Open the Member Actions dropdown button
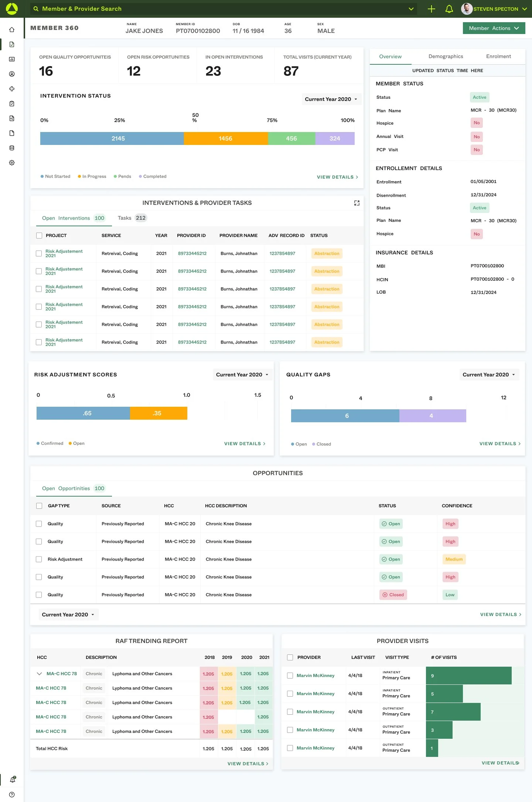The image size is (532, 802). pyautogui.click(x=494, y=28)
